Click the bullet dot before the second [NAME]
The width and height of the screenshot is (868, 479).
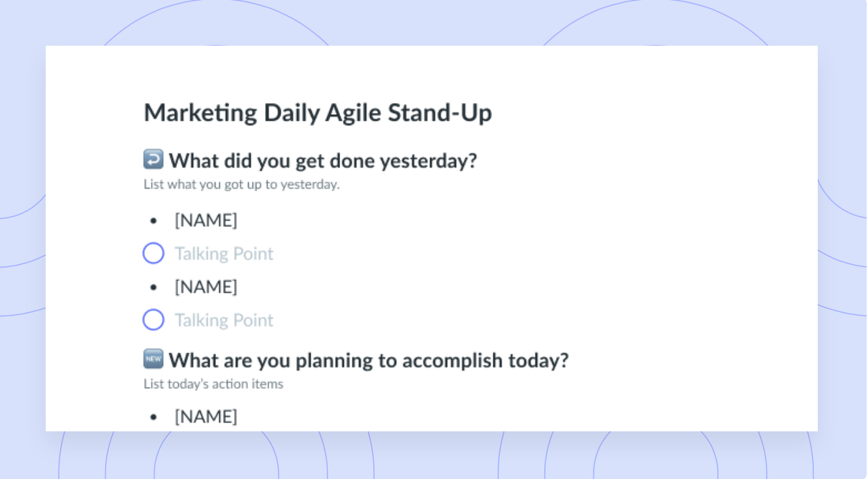click(x=153, y=288)
